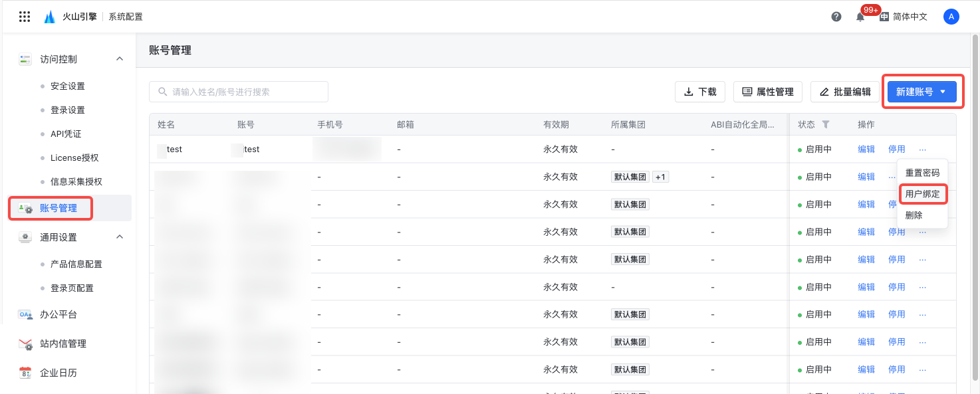This screenshot has width=980, height=394.
Task: Open 企业日历 in the sidebar
Action: [58, 373]
